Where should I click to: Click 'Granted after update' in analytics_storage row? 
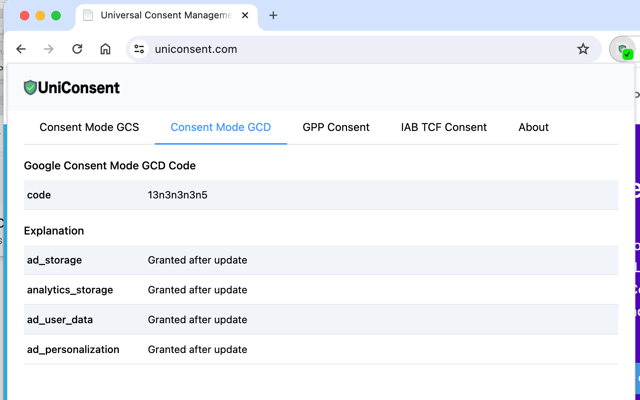(x=198, y=290)
